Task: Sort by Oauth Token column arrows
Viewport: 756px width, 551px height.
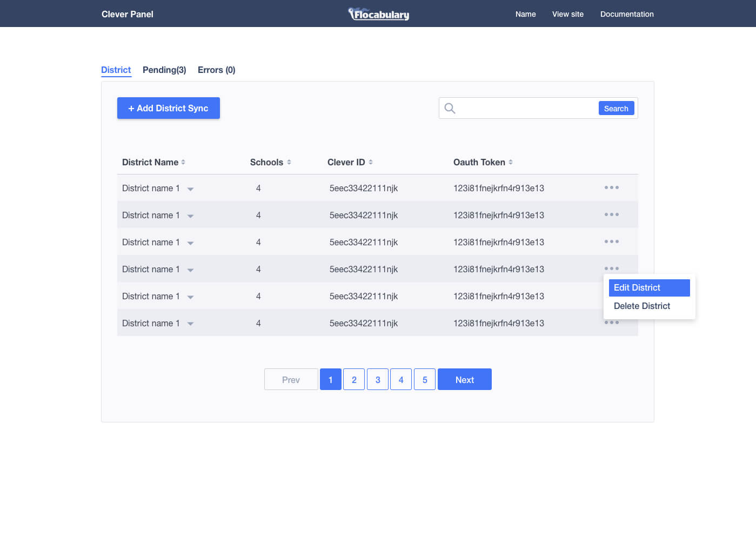Action: pyautogui.click(x=511, y=162)
